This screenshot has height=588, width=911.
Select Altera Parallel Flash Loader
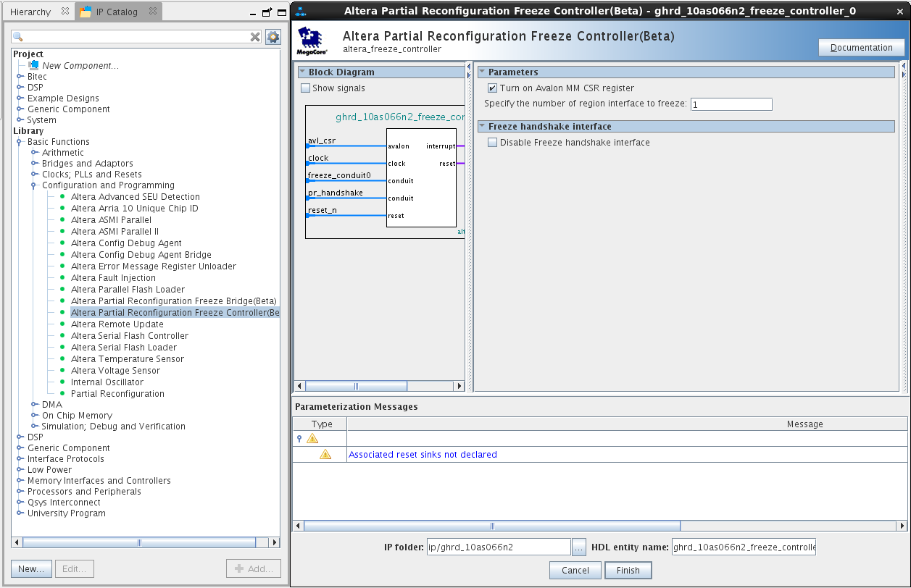point(128,290)
